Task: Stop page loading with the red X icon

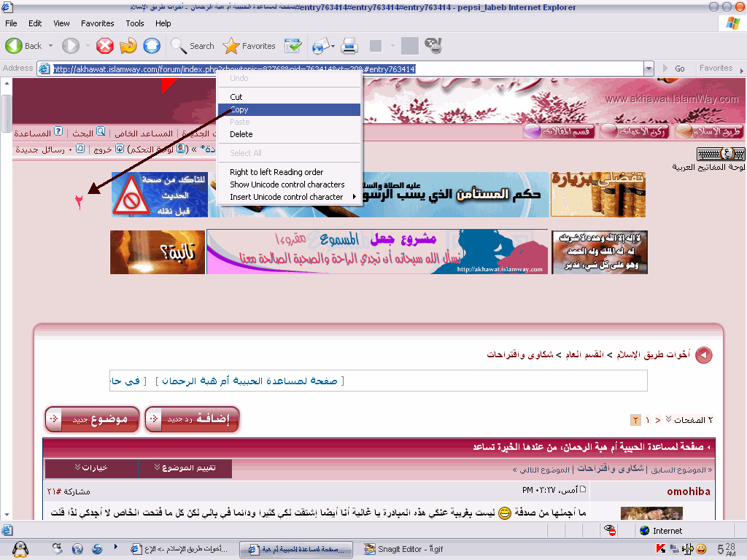Action: pos(105,46)
